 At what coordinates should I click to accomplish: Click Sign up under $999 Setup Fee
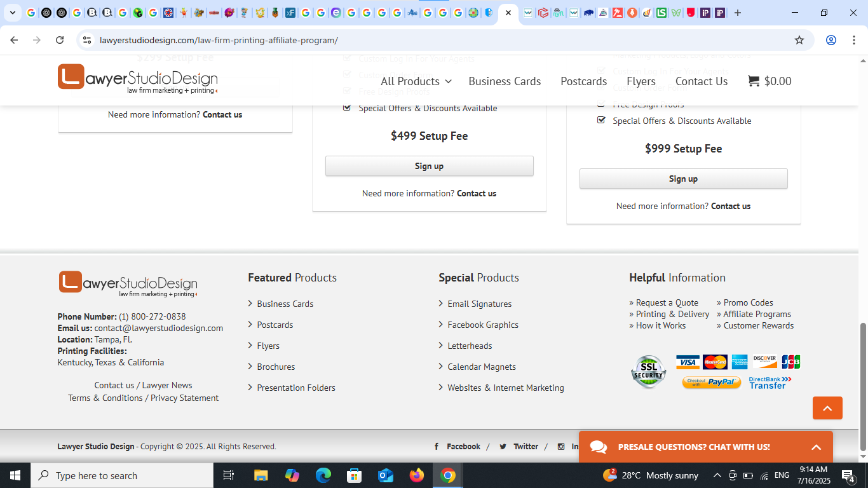point(683,179)
